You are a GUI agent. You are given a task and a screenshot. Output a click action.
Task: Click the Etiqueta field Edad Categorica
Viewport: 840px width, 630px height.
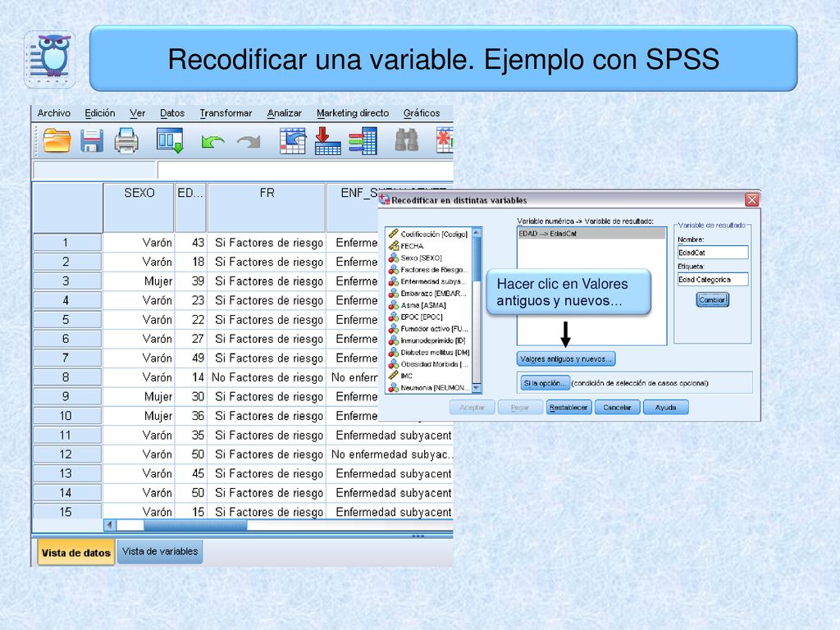713,279
